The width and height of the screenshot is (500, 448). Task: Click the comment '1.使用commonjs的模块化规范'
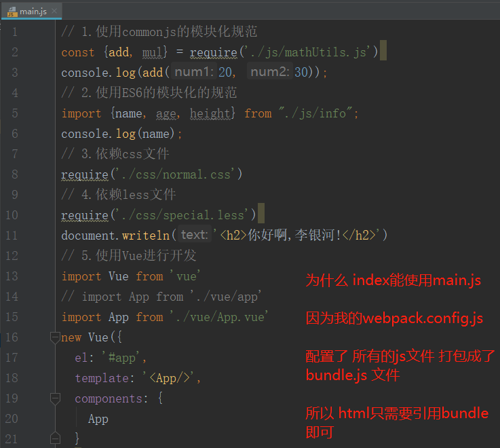point(159,32)
